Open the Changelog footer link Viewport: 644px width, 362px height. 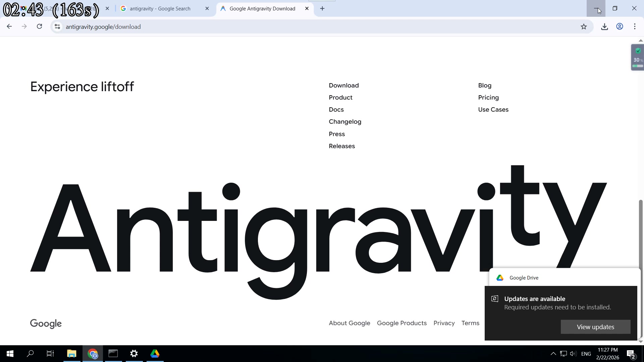click(x=345, y=122)
